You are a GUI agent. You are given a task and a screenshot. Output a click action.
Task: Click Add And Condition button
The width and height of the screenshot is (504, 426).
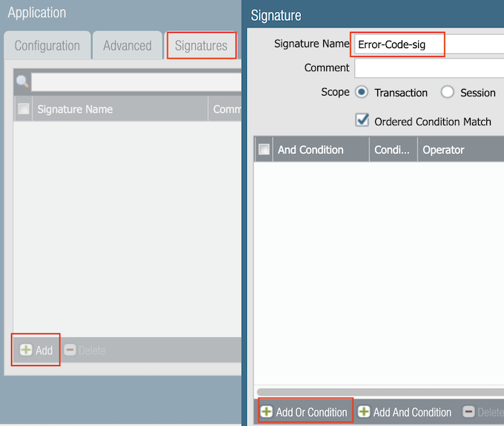tap(405, 412)
